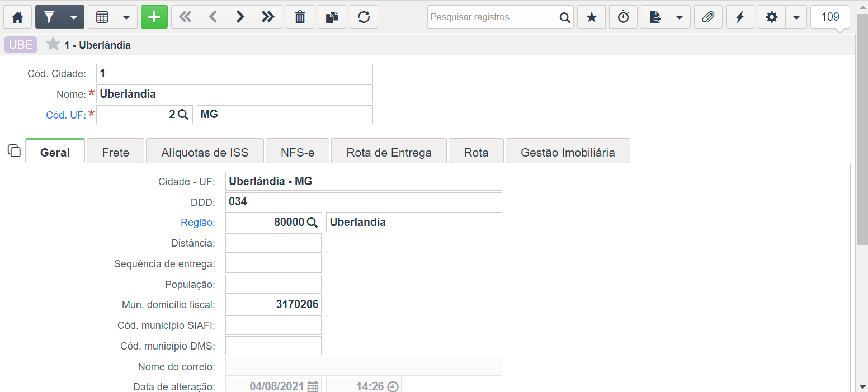This screenshot has width=868, height=392.
Task: Open the Rota de Entrega tab
Action: [389, 152]
